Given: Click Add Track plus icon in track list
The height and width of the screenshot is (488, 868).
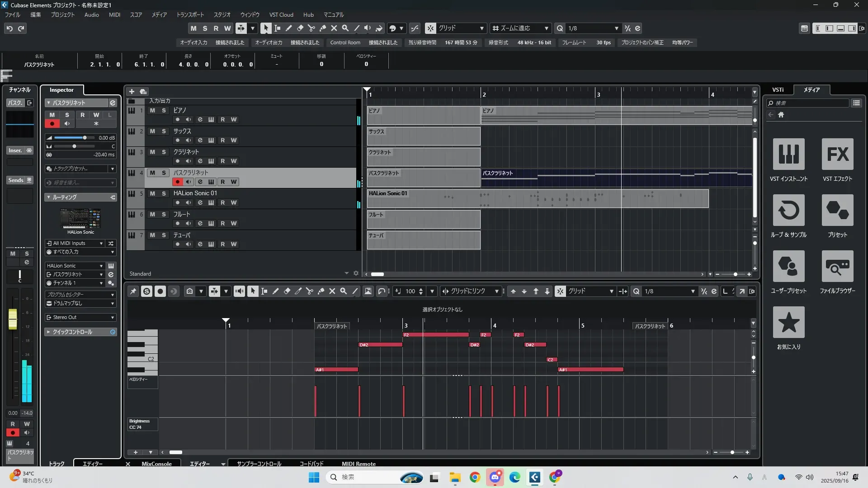Looking at the screenshot, I should [x=132, y=91].
